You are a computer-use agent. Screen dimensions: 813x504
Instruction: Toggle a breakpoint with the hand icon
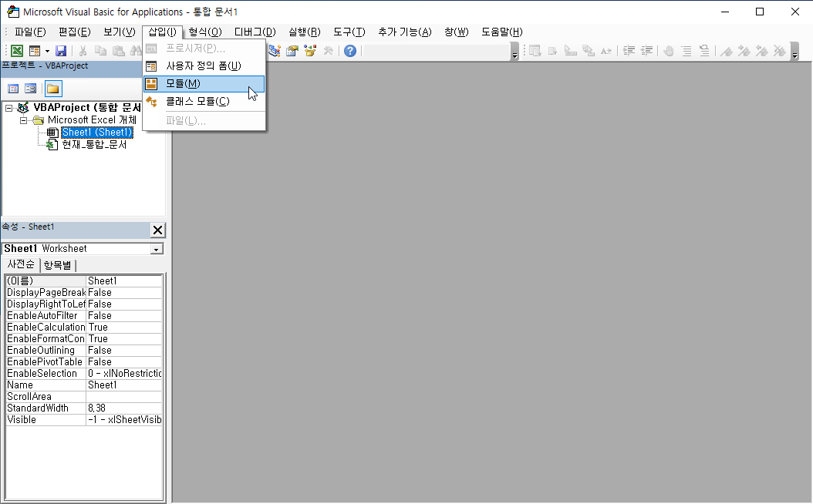click(668, 51)
